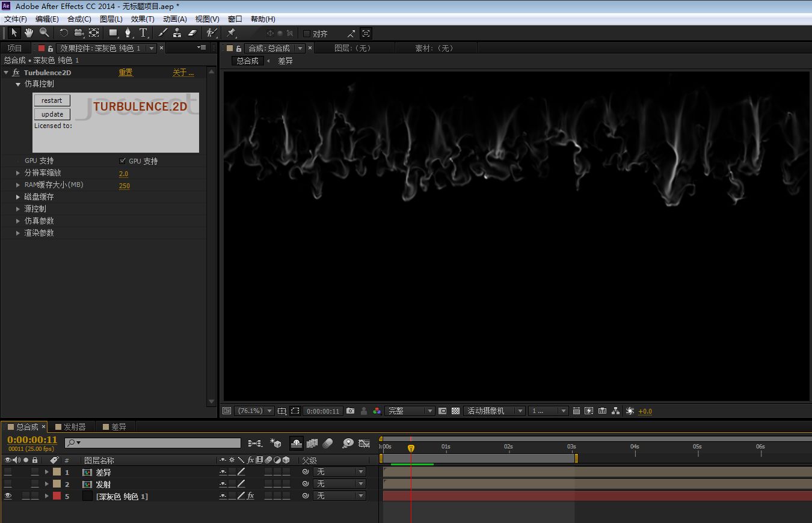Uncheck the GPU 支持 checkbox
812x523 pixels.
coord(123,161)
